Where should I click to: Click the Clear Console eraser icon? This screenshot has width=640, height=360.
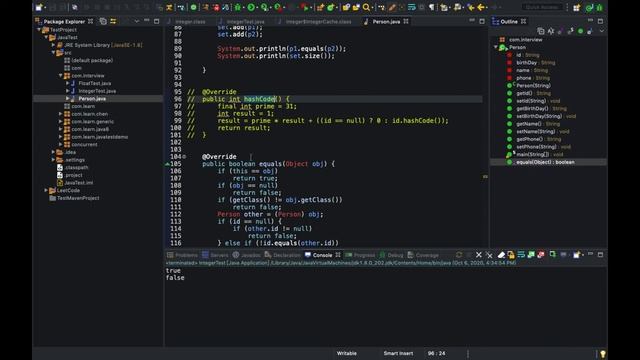click(x=501, y=255)
